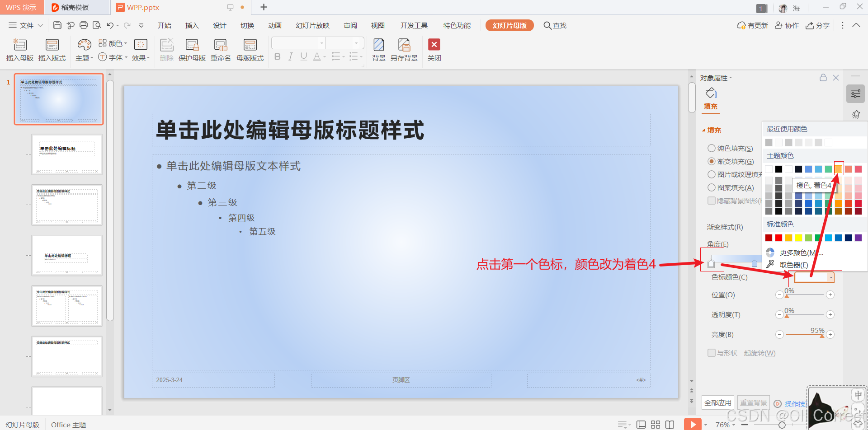Click the Master Layout (母版版式) icon
Image resolution: width=868 pixels, height=430 pixels.
(250, 45)
